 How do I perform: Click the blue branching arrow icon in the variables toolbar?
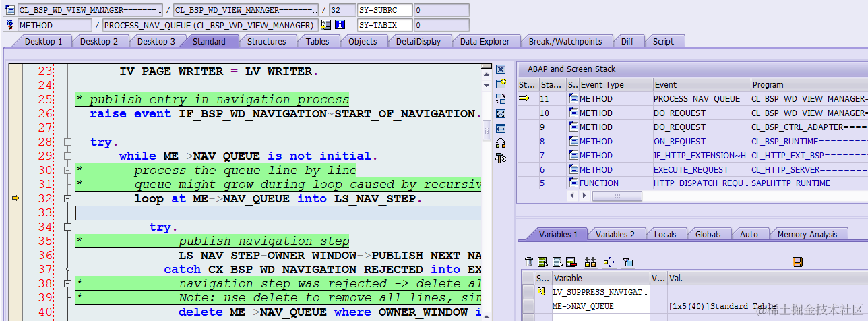[609, 262]
